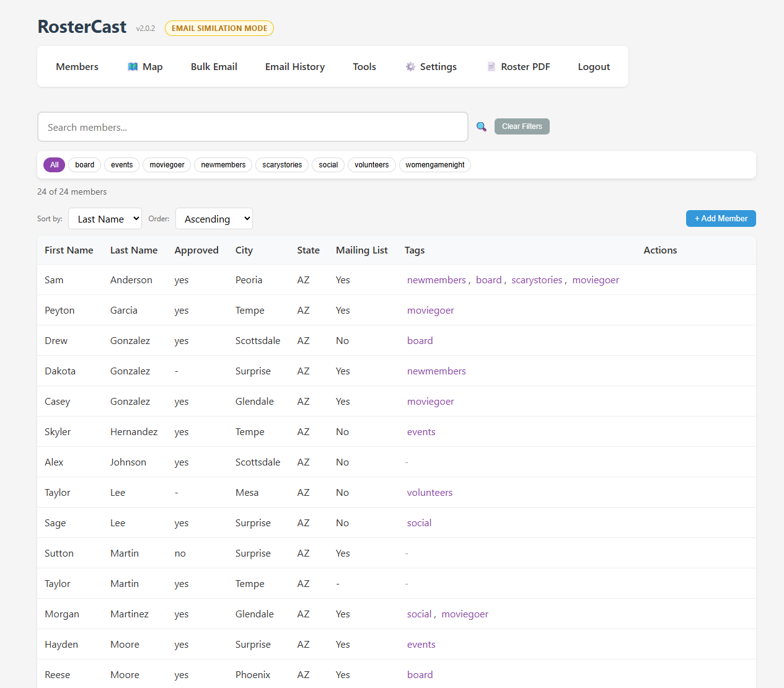Log out via the Logout link

point(594,66)
